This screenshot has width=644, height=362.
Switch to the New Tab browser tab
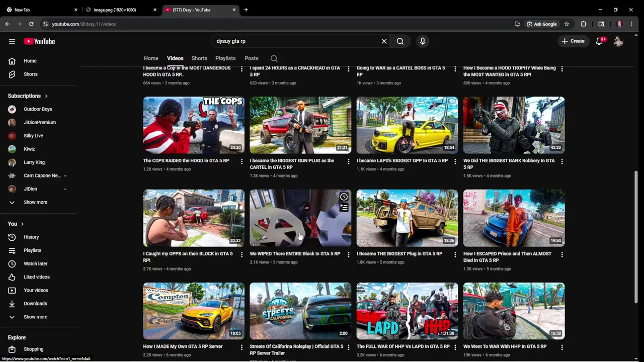click(41, 10)
